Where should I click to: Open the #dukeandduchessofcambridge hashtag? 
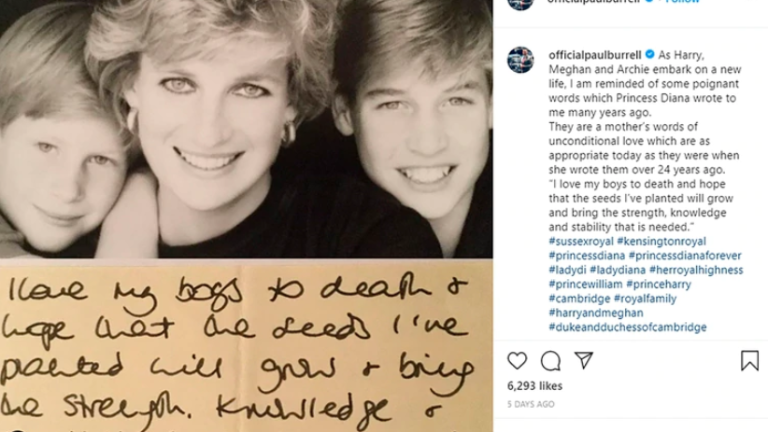pyautogui.click(x=627, y=327)
